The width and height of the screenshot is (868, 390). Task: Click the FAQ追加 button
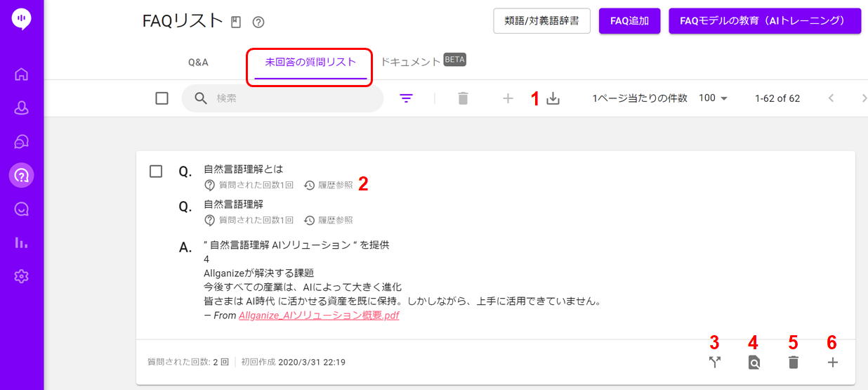coord(629,21)
